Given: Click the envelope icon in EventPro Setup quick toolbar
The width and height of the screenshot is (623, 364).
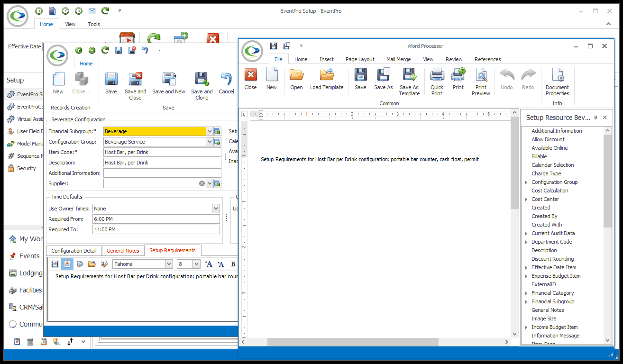Looking at the screenshot, I should tap(92, 10).
